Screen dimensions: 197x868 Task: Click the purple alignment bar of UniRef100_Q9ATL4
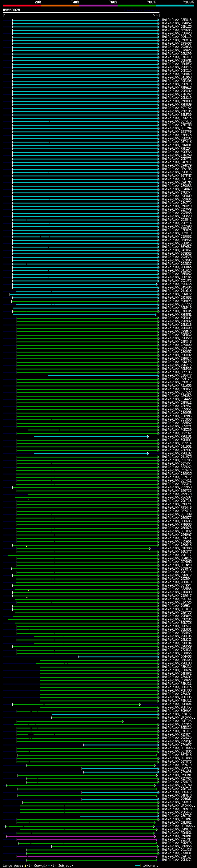pyautogui.click(x=87, y=857)
